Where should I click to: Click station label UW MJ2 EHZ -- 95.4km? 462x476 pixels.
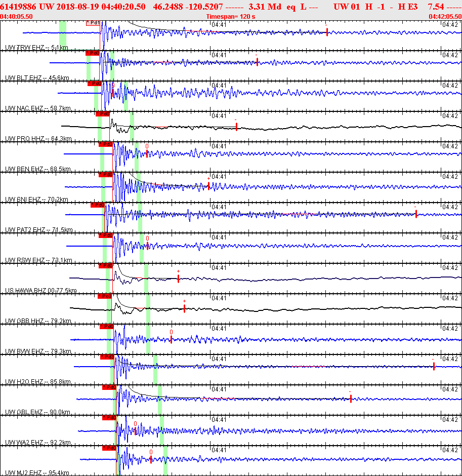tap(37, 472)
